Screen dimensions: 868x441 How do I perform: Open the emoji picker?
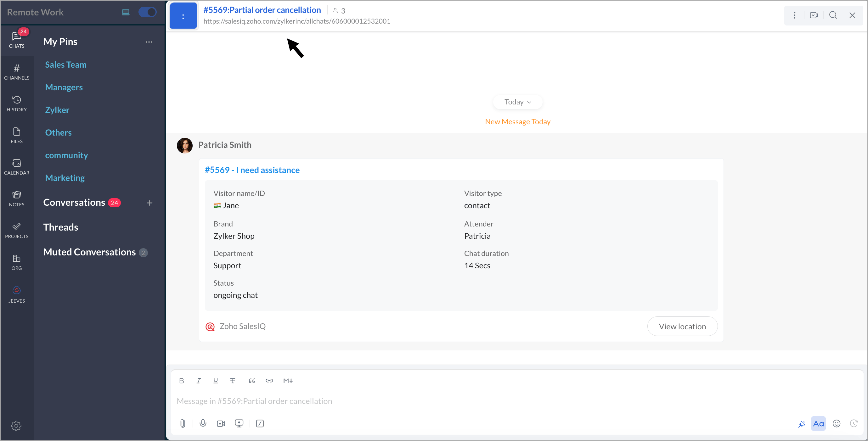pyautogui.click(x=836, y=423)
